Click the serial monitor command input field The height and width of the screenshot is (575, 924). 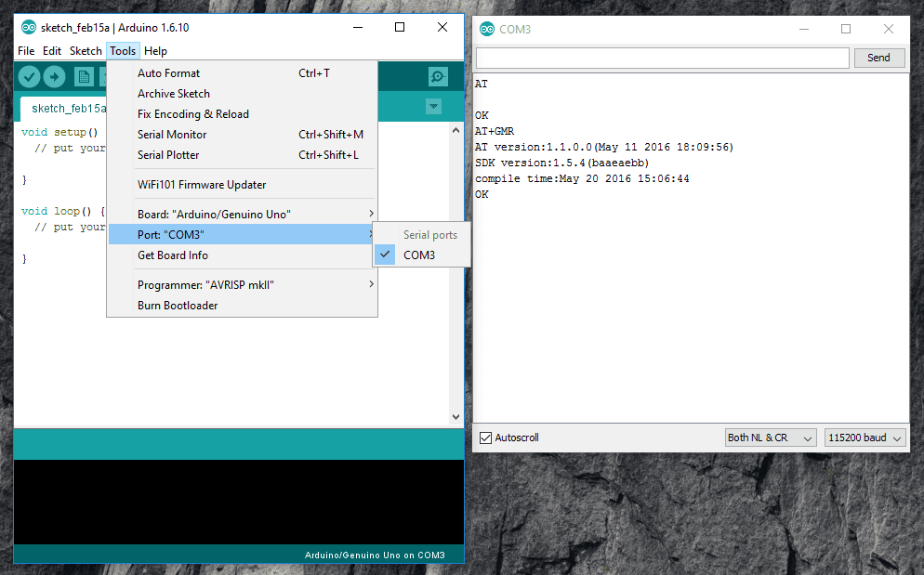[x=662, y=58]
